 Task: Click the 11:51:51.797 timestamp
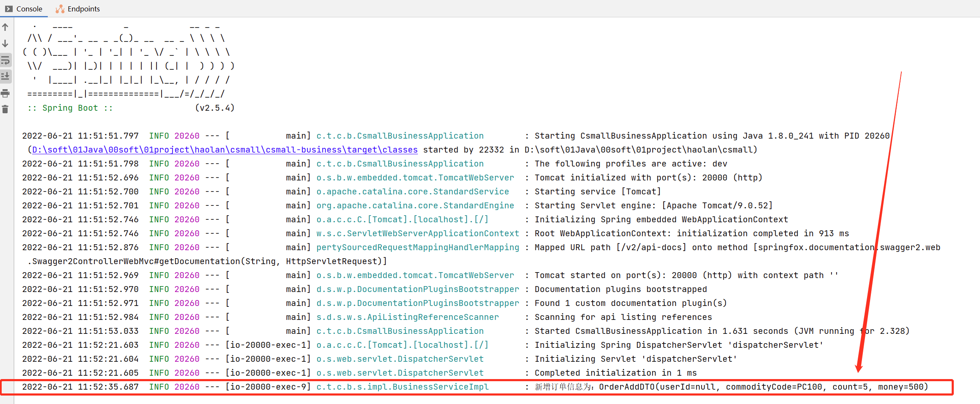coord(108,136)
